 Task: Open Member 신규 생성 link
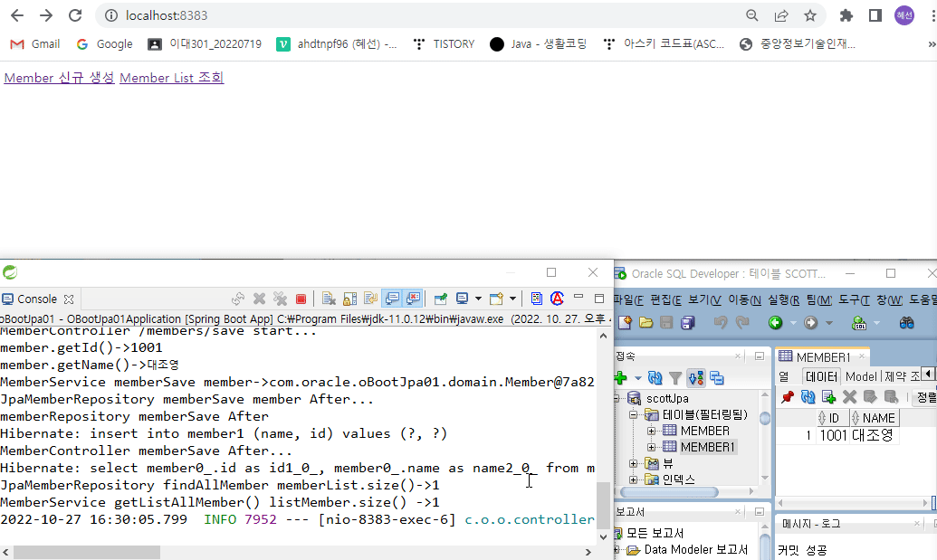tap(59, 78)
